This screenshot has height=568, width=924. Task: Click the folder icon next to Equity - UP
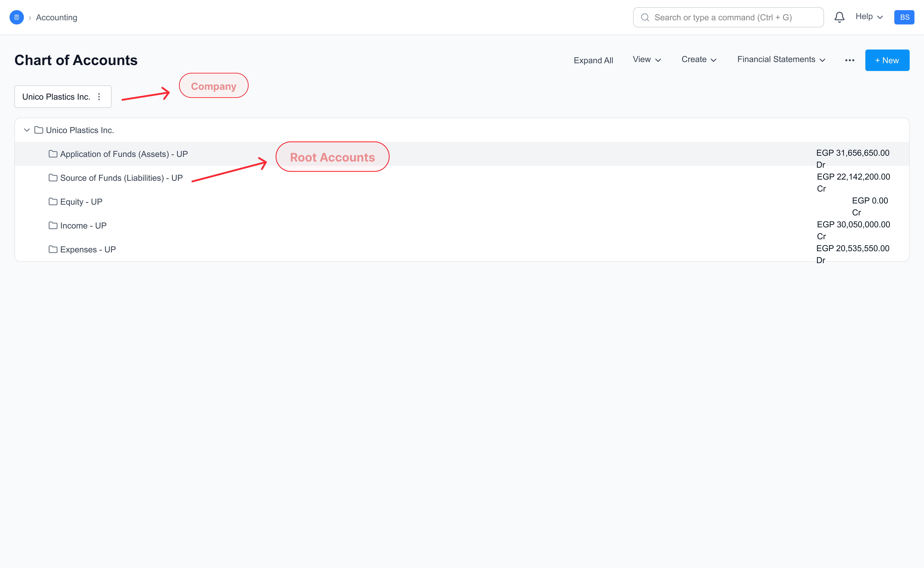click(53, 201)
